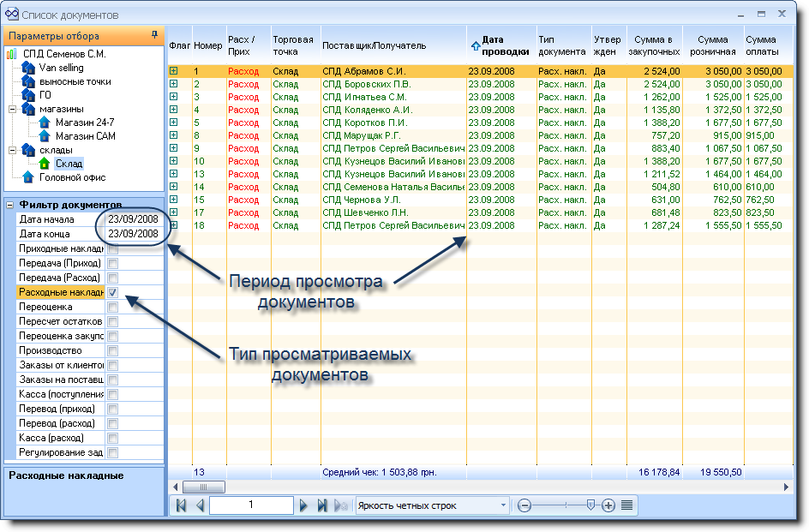Screen dimensions: 809x532
Task: Collapse the Фильтр документов section
Action: pos(9,205)
